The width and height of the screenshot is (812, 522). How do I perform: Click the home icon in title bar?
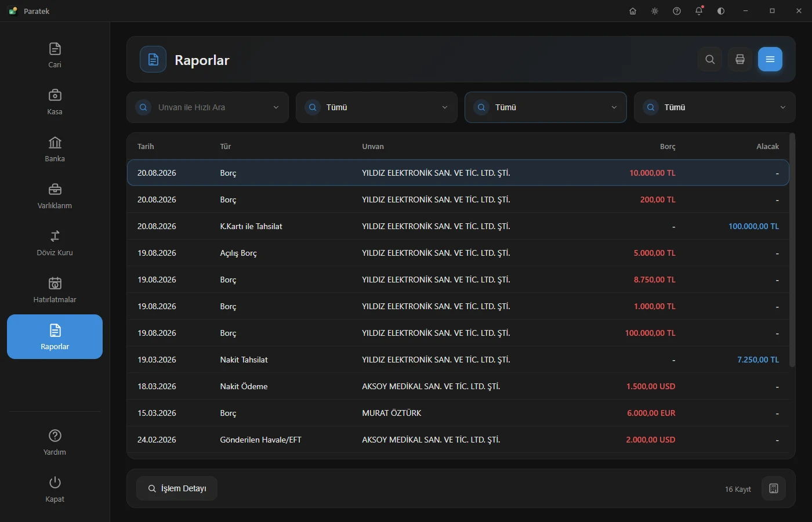coord(633,11)
